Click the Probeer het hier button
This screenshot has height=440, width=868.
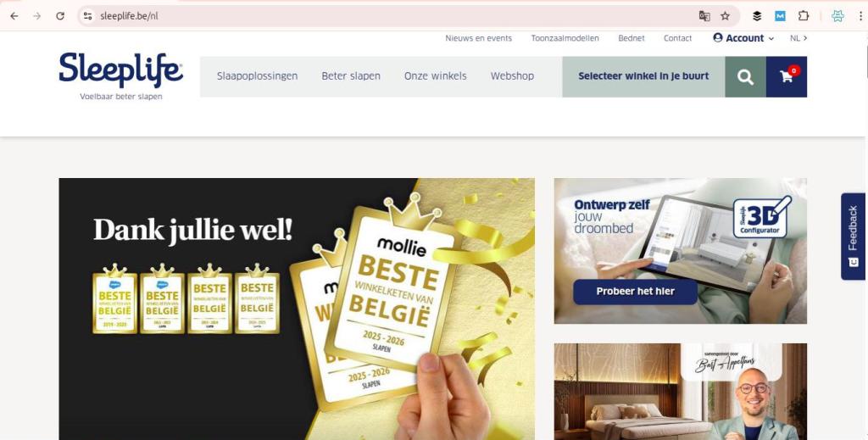(x=635, y=292)
